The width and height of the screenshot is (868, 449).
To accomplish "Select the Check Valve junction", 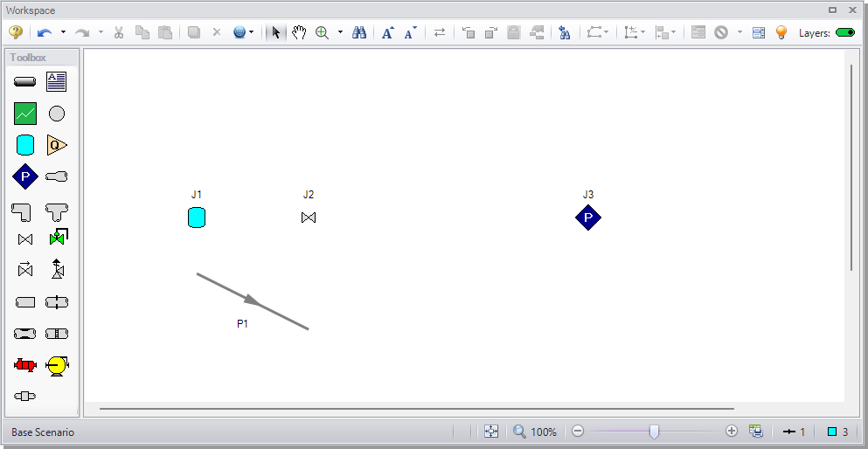I will [24, 269].
